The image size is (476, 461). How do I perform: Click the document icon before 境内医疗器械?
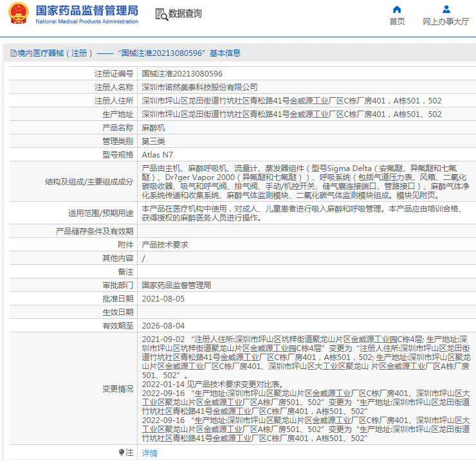(12, 53)
